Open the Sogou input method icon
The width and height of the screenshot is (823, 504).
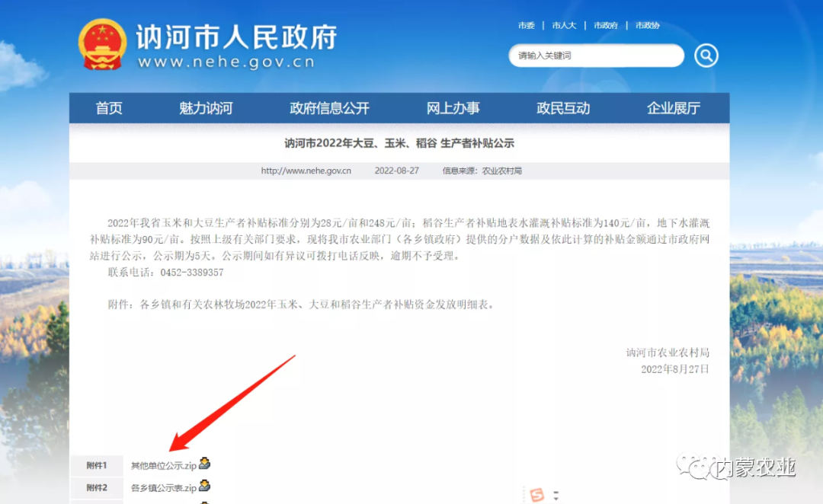[x=536, y=495]
